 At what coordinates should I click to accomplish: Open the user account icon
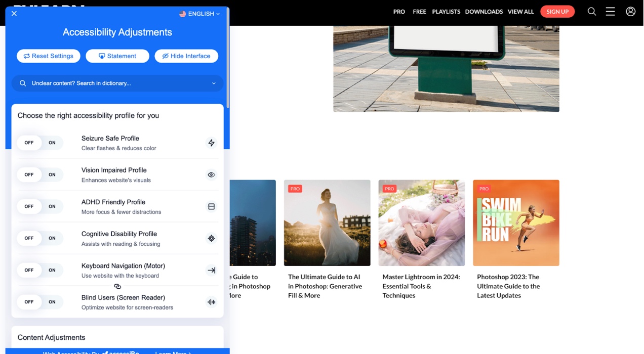point(630,11)
